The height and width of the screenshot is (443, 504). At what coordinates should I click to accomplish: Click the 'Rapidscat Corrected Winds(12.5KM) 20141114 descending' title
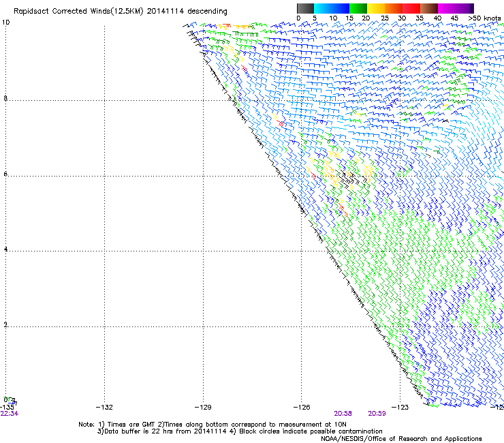[121, 12]
